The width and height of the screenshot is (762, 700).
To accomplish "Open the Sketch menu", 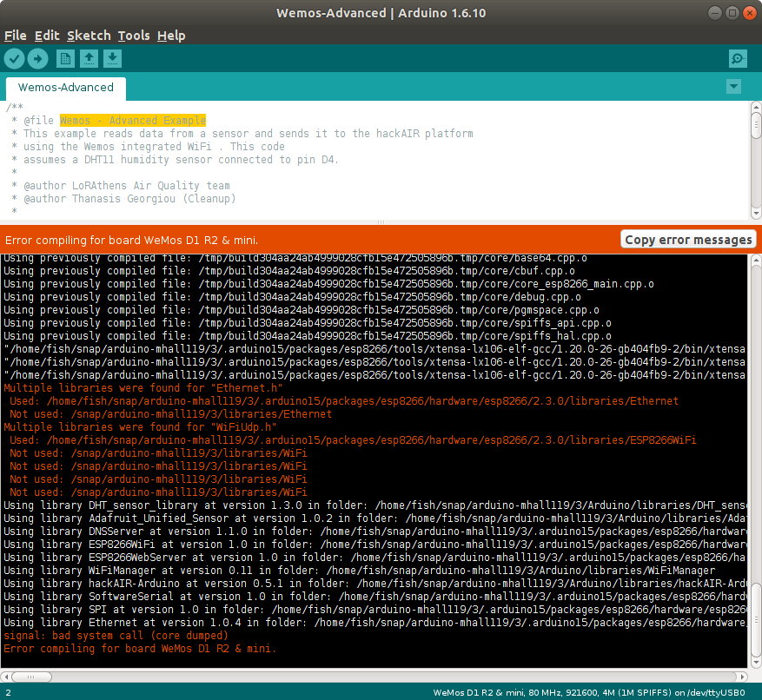I will [89, 36].
